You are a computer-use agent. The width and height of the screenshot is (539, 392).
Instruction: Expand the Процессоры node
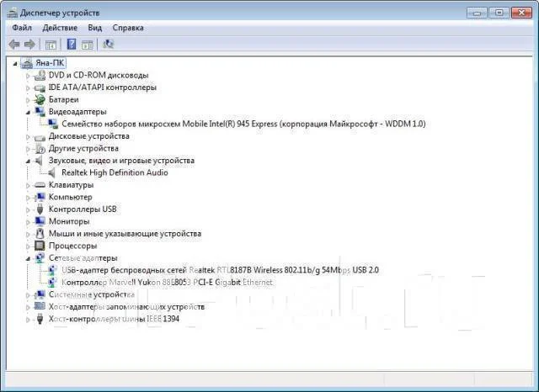[x=28, y=246]
